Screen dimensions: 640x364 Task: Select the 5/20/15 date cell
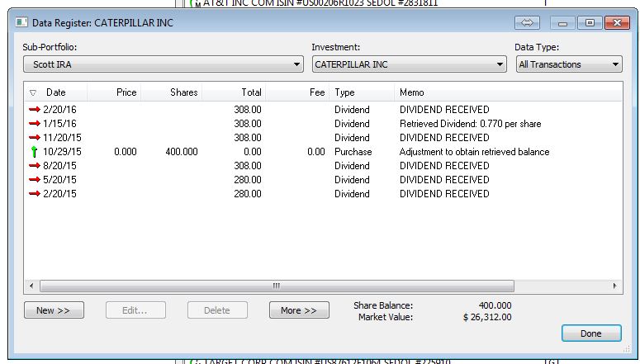(x=59, y=180)
